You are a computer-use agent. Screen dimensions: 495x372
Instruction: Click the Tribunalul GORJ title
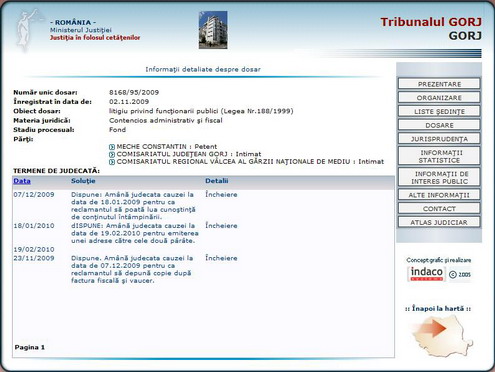click(x=431, y=22)
